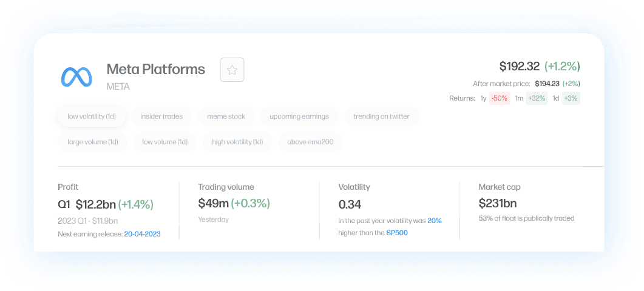Click the +32% one-month return badge
Image resolution: width=644 pixels, height=291 pixels.
tap(537, 98)
